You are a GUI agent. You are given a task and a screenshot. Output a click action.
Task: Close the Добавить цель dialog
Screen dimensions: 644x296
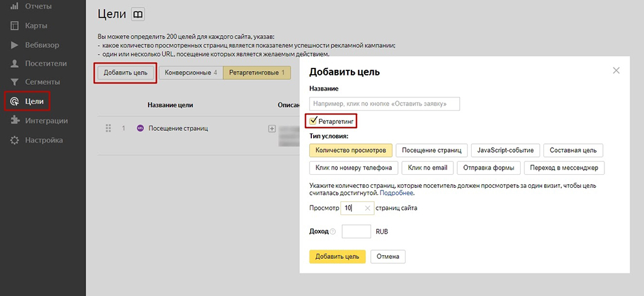[x=616, y=71]
